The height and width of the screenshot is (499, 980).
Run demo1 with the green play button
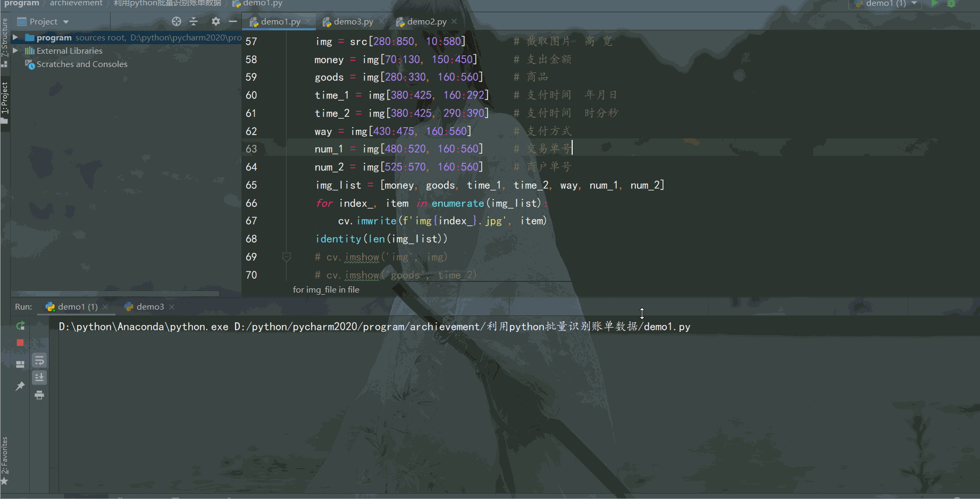pyautogui.click(x=934, y=4)
